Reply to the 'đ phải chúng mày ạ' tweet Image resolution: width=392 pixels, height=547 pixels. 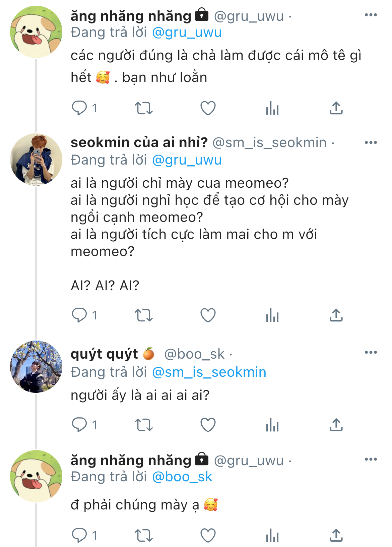click(79, 535)
